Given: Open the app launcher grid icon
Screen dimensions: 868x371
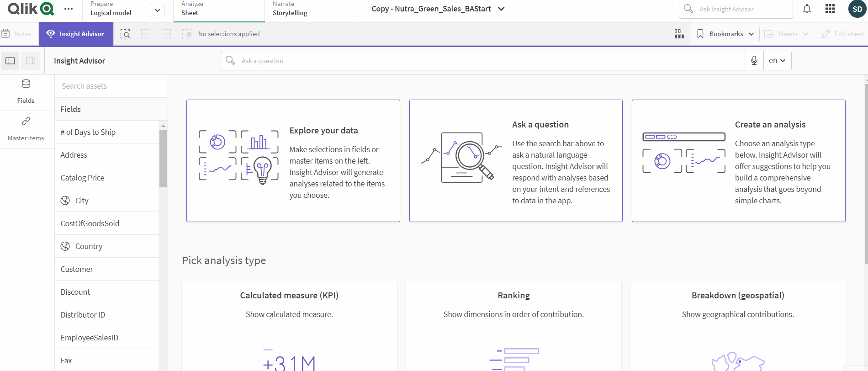Looking at the screenshot, I should (x=830, y=9).
